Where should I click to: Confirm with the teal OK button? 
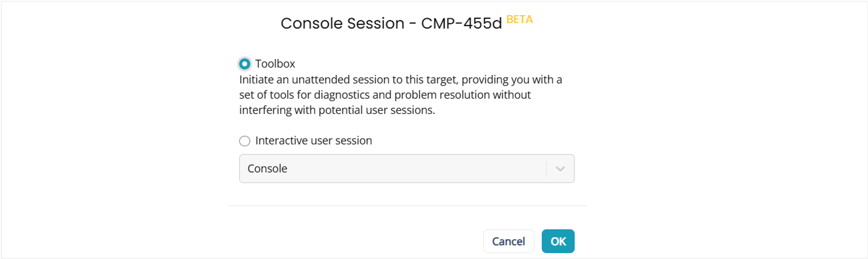[558, 242]
